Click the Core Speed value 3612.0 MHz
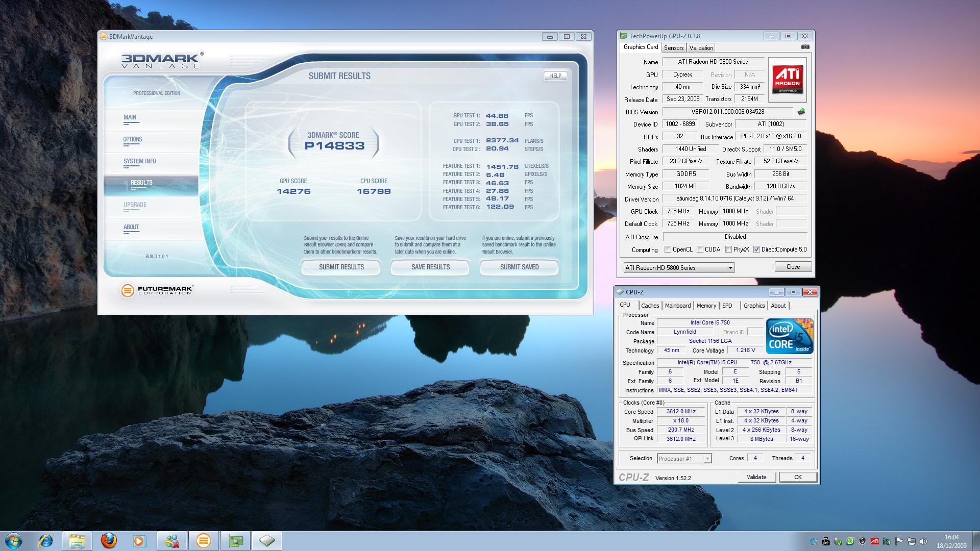The width and height of the screenshot is (980, 551). (681, 411)
